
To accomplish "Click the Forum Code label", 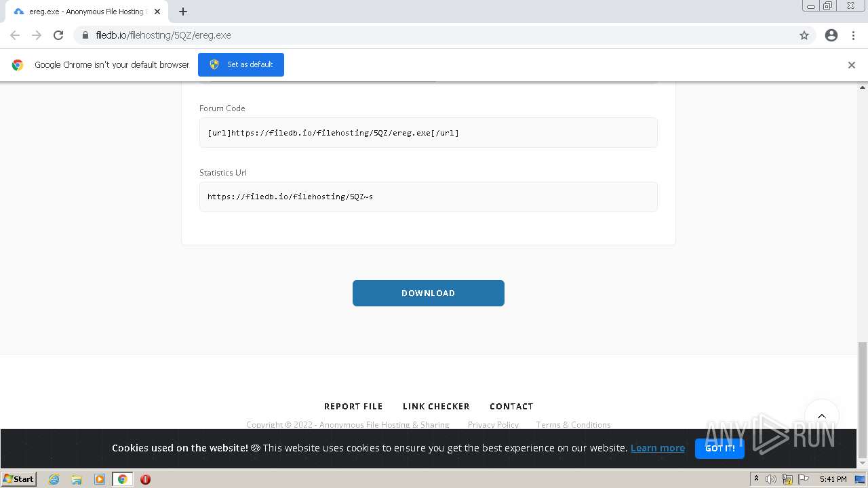I will point(222,108).
